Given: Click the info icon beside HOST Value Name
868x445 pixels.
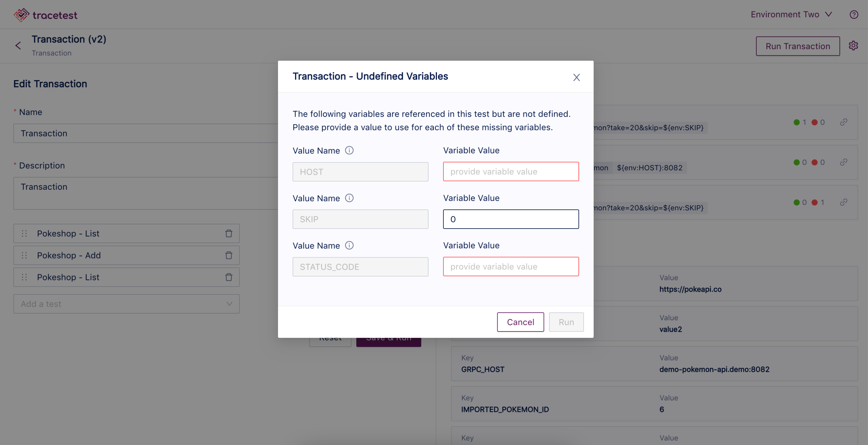Looking at the screenshot, I should (x=349, y=150).
